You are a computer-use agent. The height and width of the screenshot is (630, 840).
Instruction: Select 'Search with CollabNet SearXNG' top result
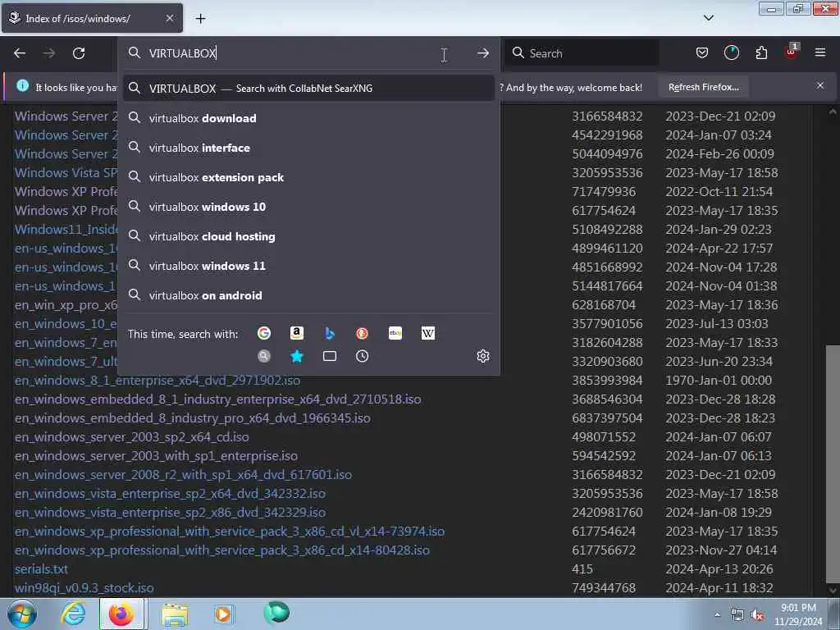pos(308,88)
